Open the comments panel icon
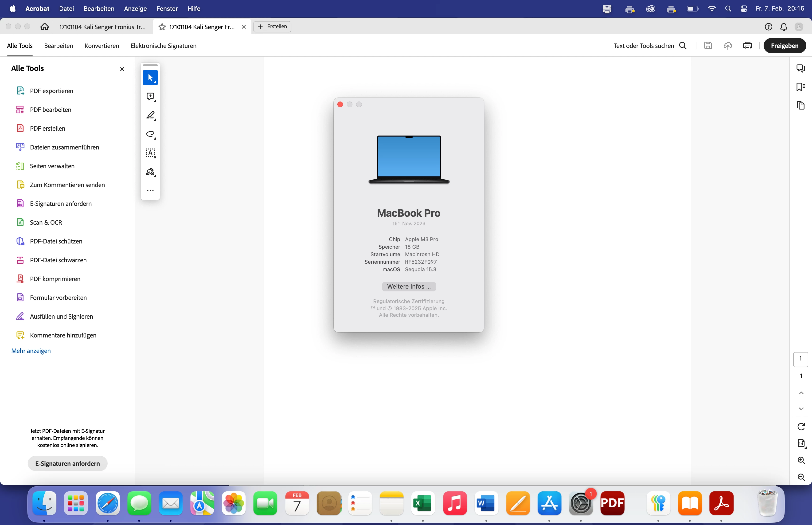The width and height of the screenshot is (812, 525). point(800,69)
